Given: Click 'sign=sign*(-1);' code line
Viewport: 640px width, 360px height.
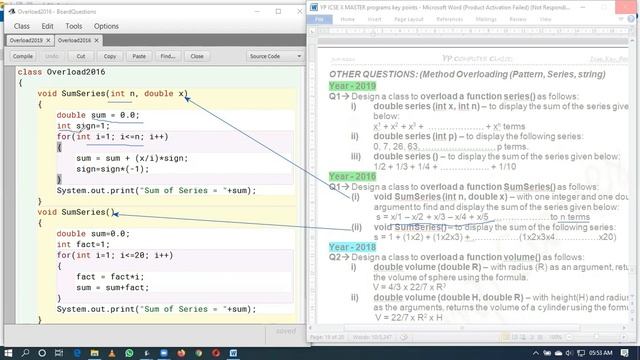Looking at the screenshot, I should point(113,169).
